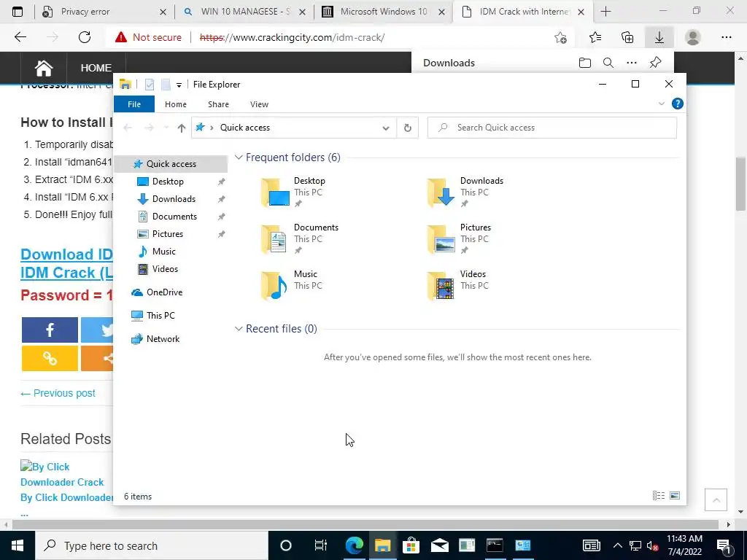Open the Share ribbon tab
The height and width of the screenshot is (560, 747).
[x=218, y=104]
